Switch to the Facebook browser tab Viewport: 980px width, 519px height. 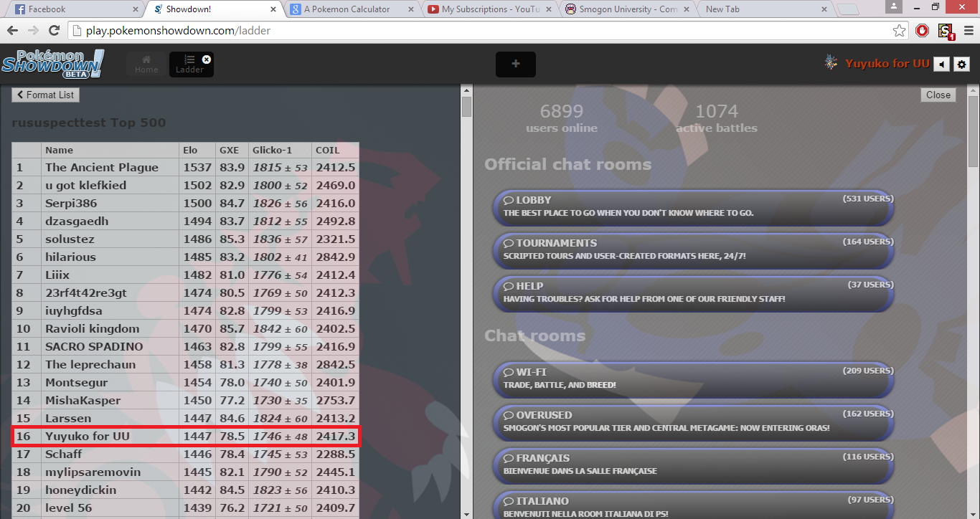[72, 9]
